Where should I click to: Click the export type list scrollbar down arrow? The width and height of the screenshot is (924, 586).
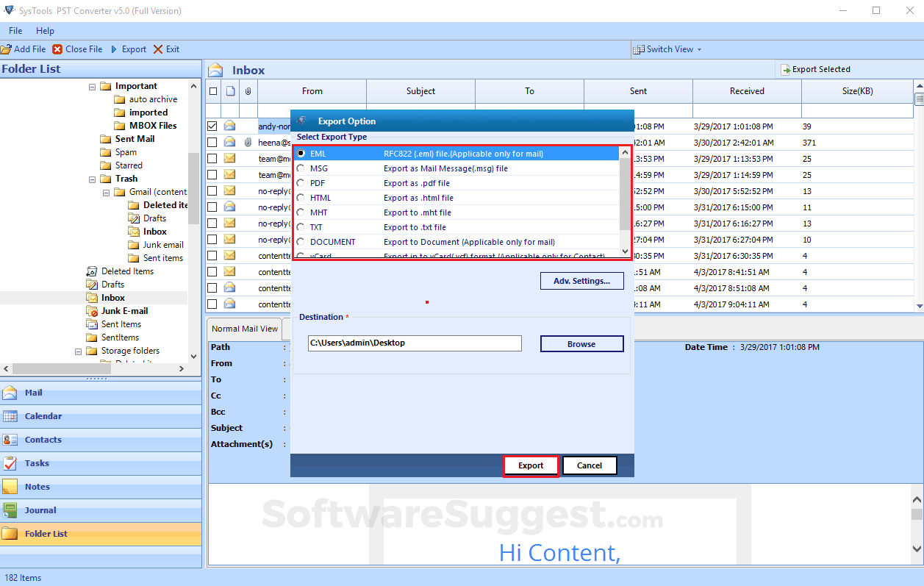(626, 251)
